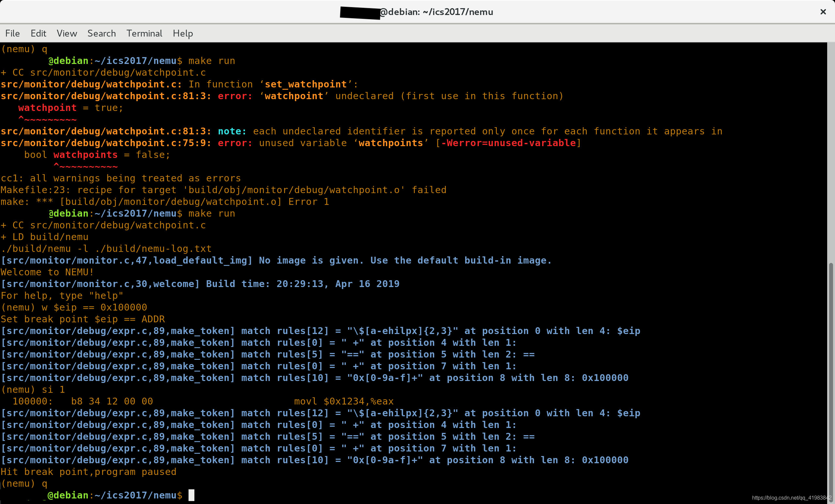Click the window title '@debian: ~/ics2017/nemu'
835x504 pixels.
tap(436, 12)
